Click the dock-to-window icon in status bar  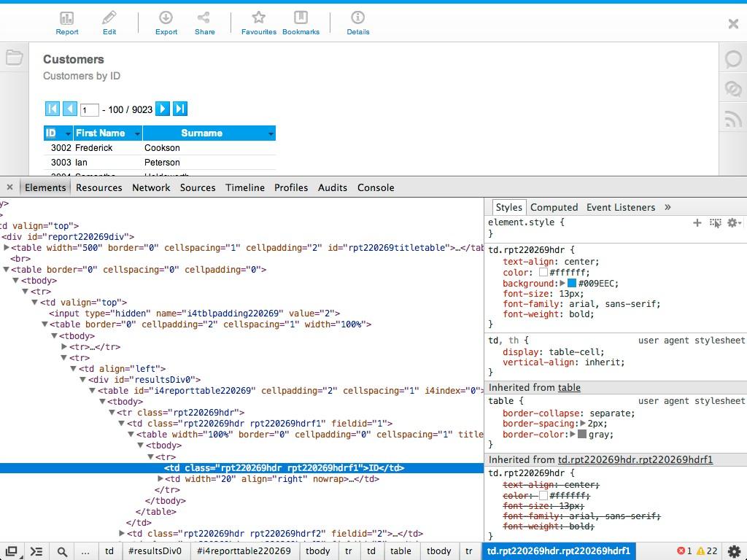[x=12, y=551]
